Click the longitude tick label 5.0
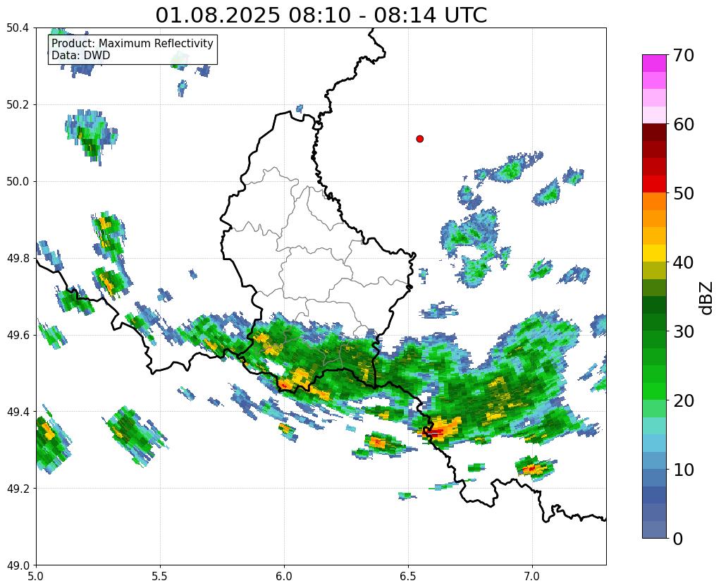Screen dimensions: 721x588 tap(36, 577)
